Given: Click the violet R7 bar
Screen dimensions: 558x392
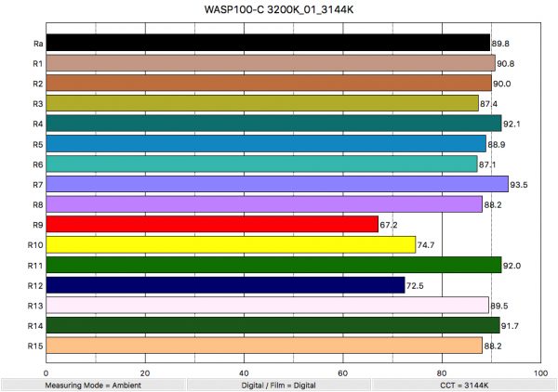Looking at the screenshot, I should point(277,184).
